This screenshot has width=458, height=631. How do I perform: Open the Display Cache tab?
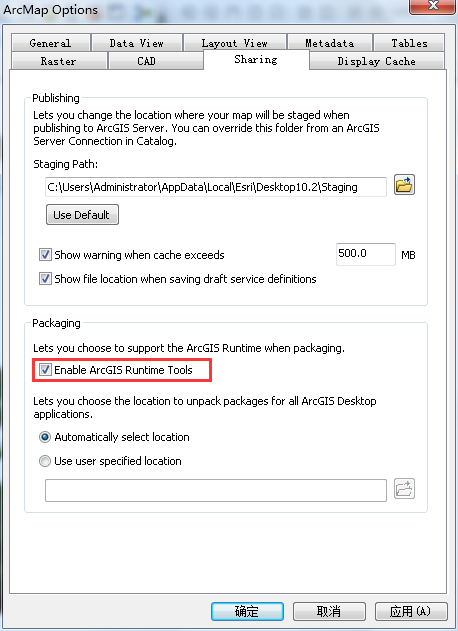pos(377,61)
